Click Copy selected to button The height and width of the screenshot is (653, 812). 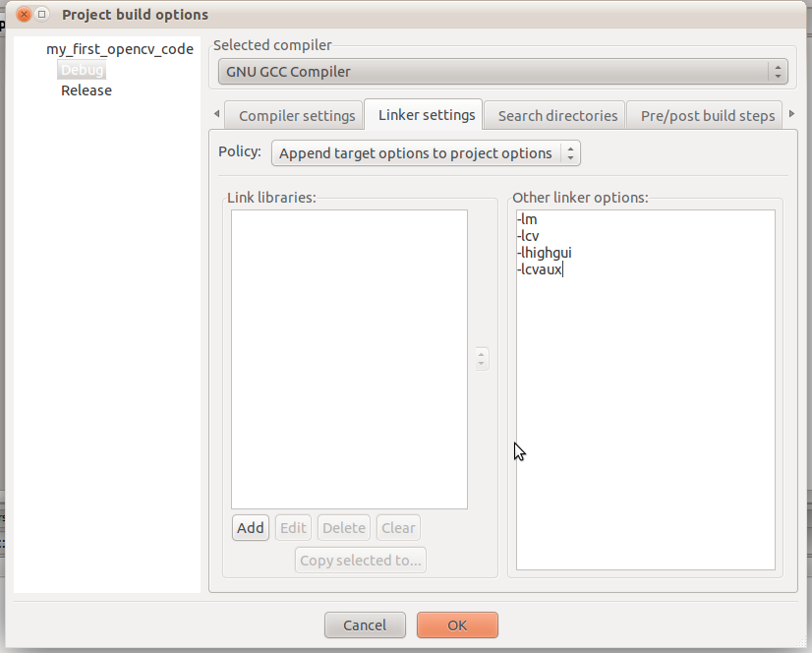pos(360,560)
